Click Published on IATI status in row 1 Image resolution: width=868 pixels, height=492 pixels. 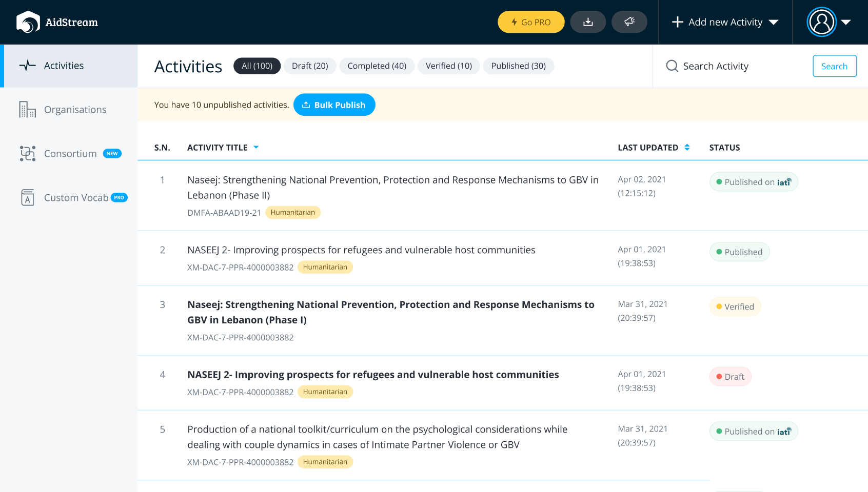coord(754,182)
